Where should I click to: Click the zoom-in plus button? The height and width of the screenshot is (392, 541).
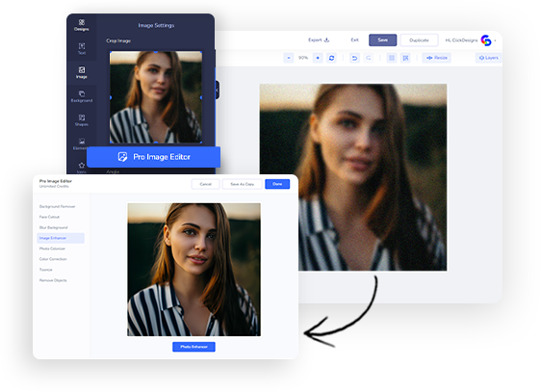[318, 58]
